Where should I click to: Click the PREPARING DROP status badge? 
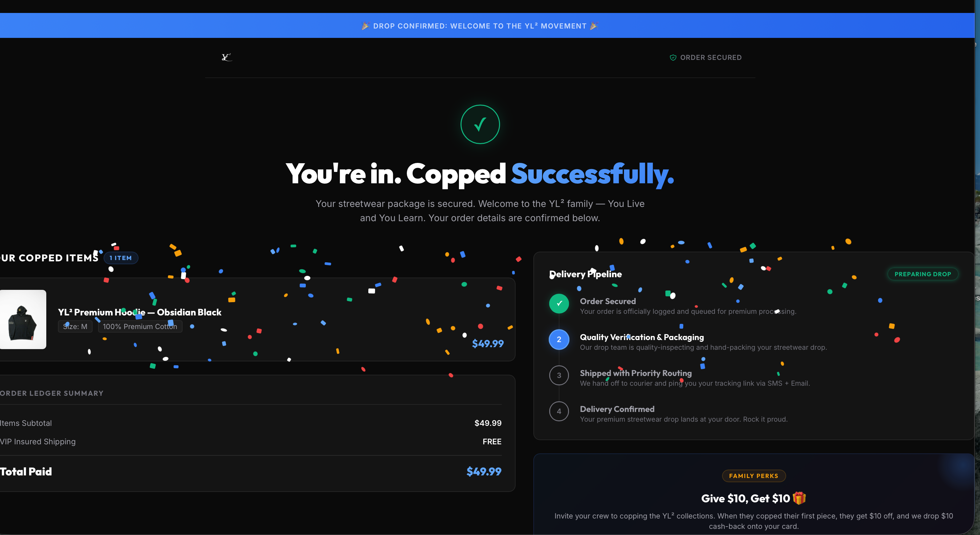coord(923,274)
